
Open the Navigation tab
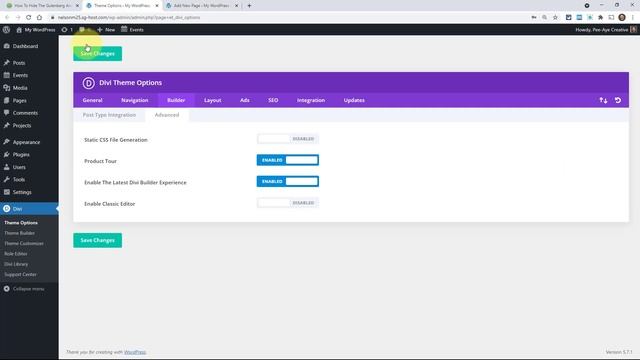click(x=135, y=100)
